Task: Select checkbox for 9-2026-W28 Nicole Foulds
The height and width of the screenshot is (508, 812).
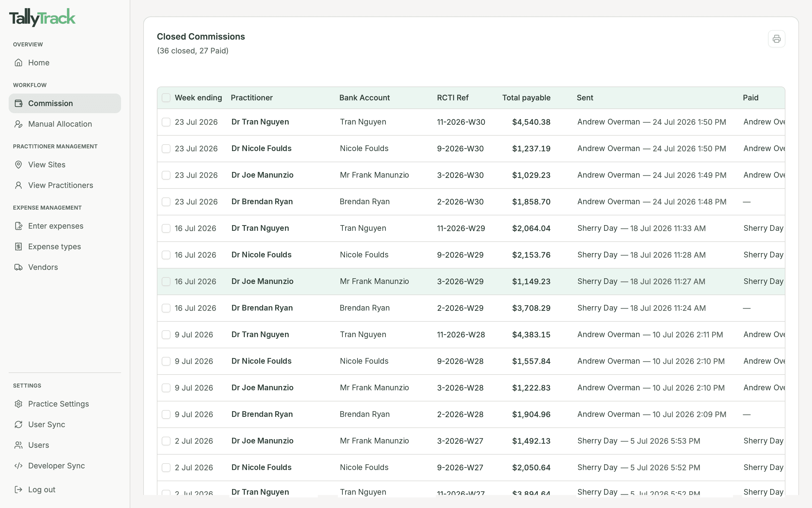Action: pyautogui.click(x=166, y=361)
